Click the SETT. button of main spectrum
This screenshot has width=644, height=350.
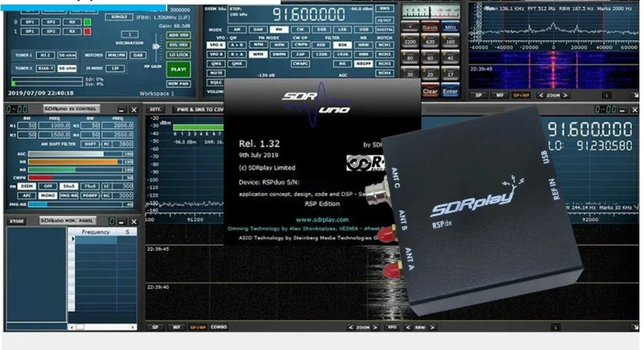coord(155,109)
